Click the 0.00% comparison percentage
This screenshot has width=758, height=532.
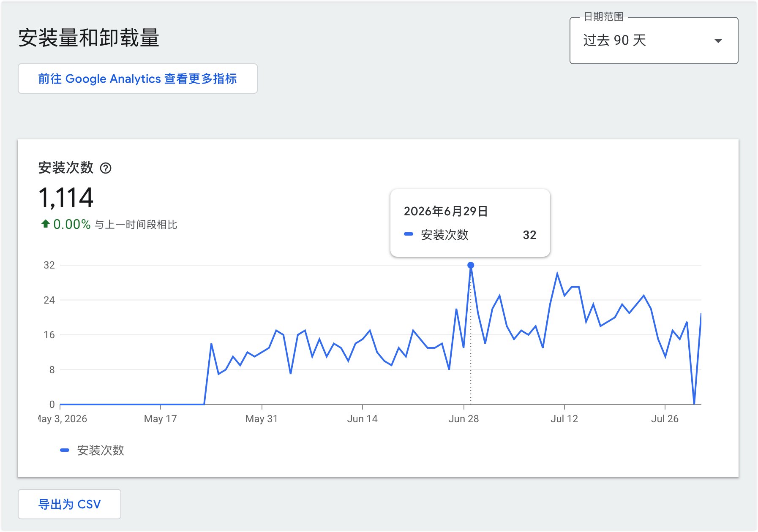click(x=72, y=224)
